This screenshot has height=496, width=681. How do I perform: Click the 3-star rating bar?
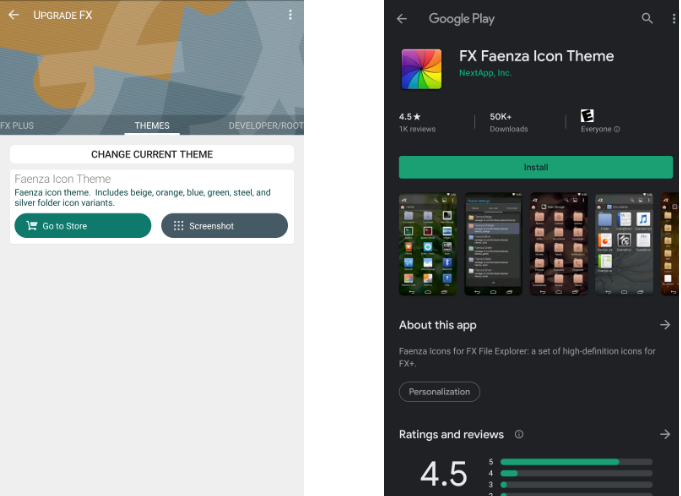(x=576, y=485)
